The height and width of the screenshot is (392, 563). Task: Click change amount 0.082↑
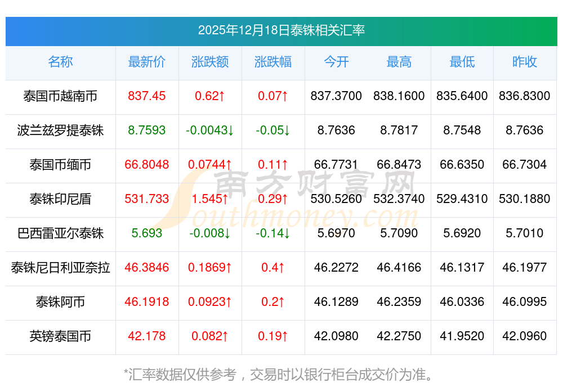click(210, 336)
